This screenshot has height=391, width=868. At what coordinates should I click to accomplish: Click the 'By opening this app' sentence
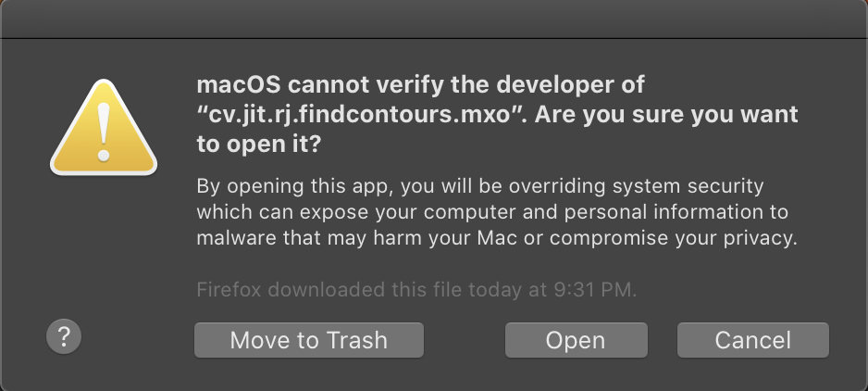pyautogui.click(x=295, y=186)
